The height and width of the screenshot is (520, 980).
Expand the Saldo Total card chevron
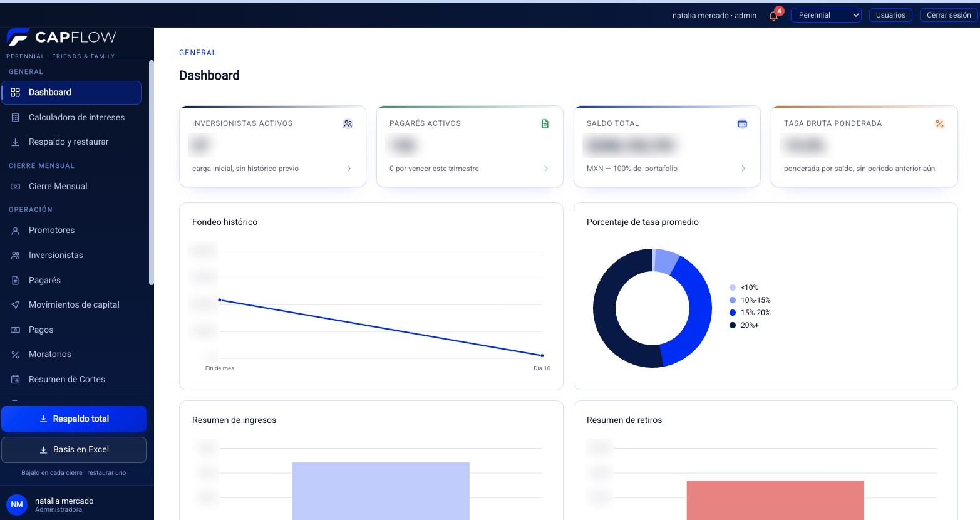[743, 169]
